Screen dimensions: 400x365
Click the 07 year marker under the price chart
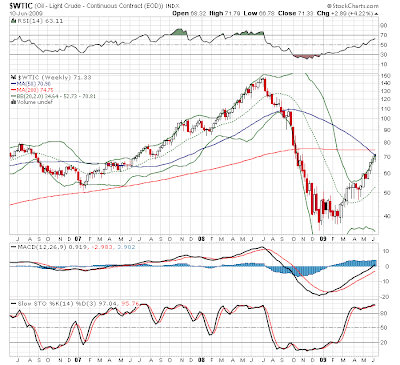coord(78,239)
